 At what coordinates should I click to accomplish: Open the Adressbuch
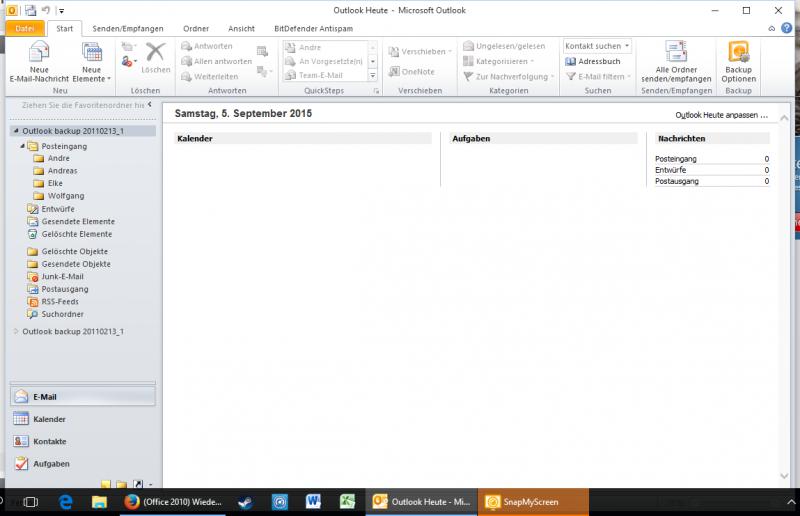[593, 61]
